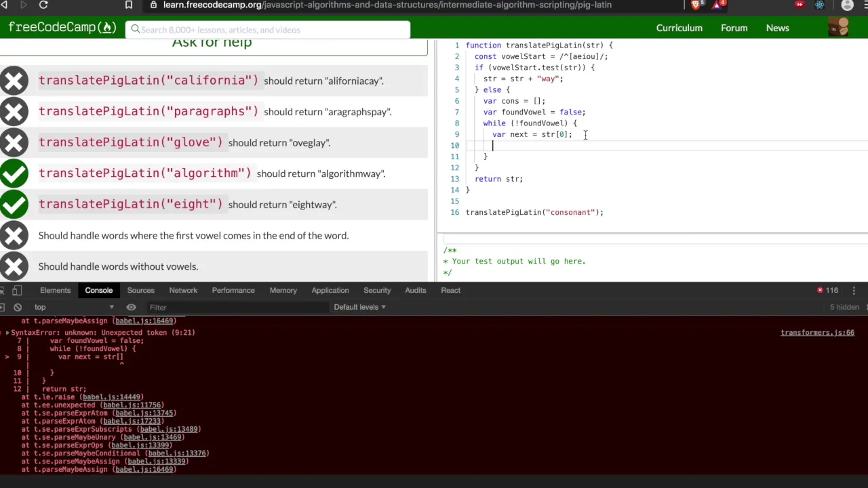Click the red extension icon in browser toolbar

tap(800, 5)
